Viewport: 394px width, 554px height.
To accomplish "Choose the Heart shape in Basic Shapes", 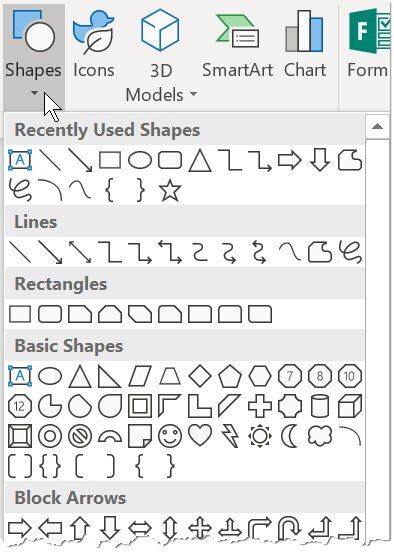I will (200, 436).
